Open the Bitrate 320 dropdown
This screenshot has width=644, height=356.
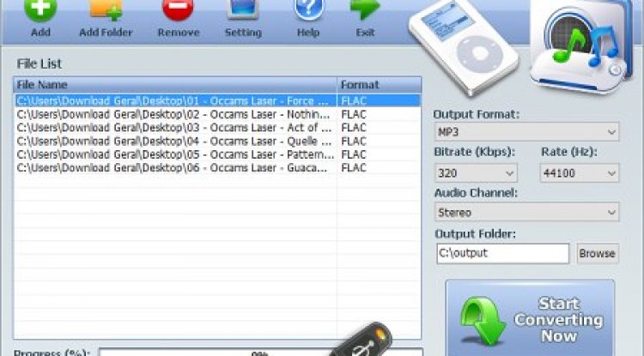pos(476,172)
